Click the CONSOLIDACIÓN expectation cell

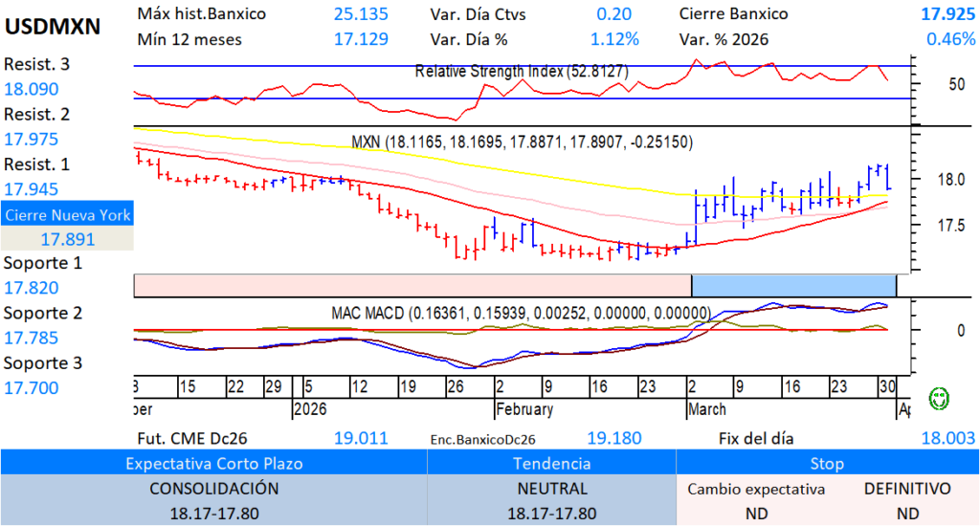pyautogui.click(x=213, y=489)
